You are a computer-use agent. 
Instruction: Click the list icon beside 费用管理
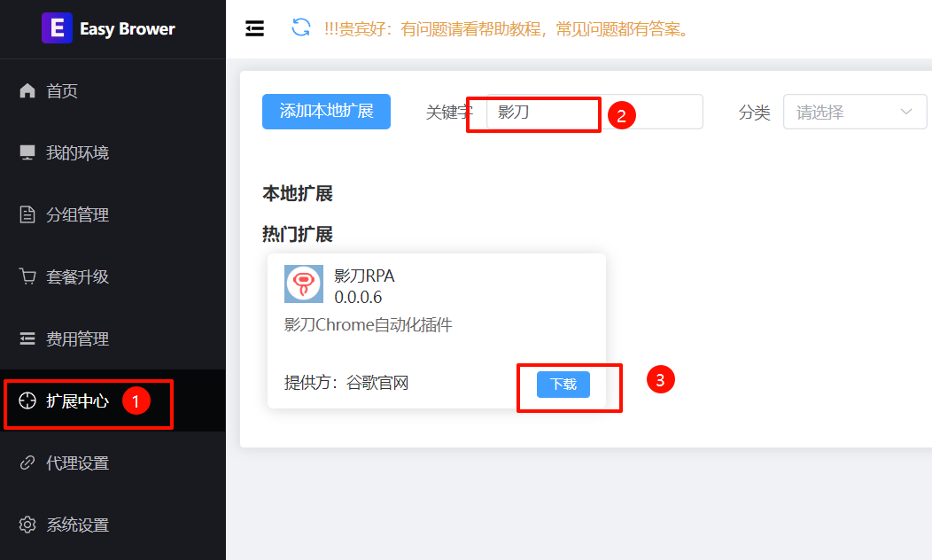(27, 338)
